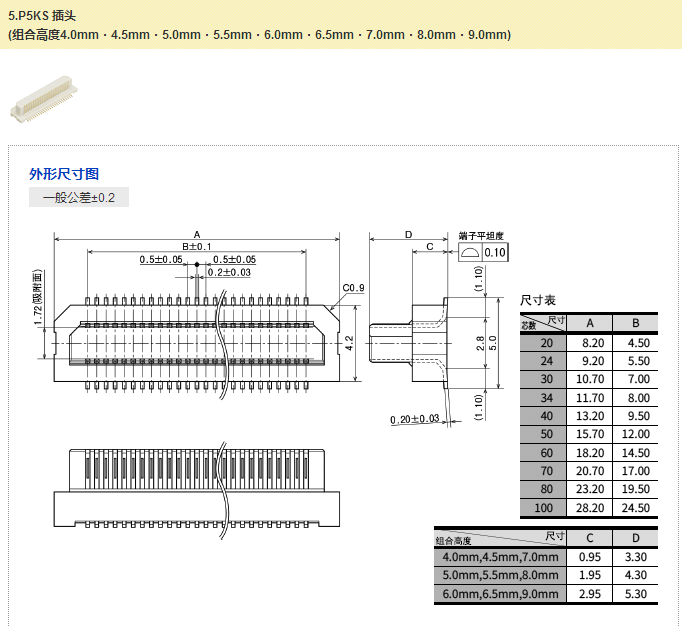Image resolution: width=682 pixels, height=627 pixels.
Task: Click the 4.2 height dimension on front view
Action: (x=349, y=341)
